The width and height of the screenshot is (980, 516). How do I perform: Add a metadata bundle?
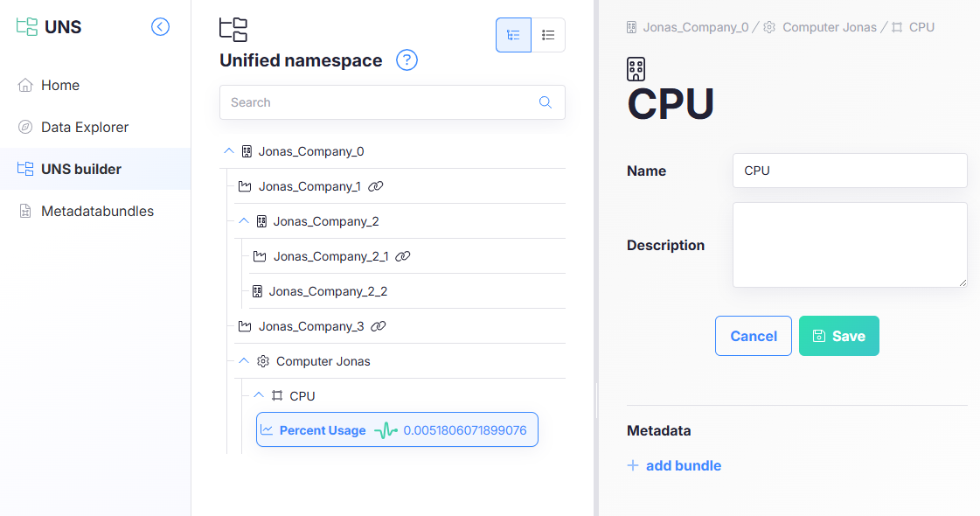click(674, 465)
